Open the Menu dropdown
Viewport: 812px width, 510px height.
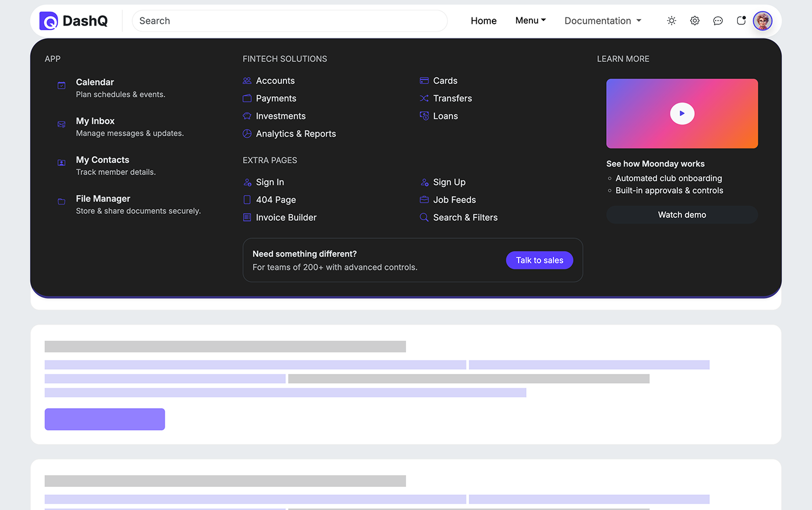530,20
